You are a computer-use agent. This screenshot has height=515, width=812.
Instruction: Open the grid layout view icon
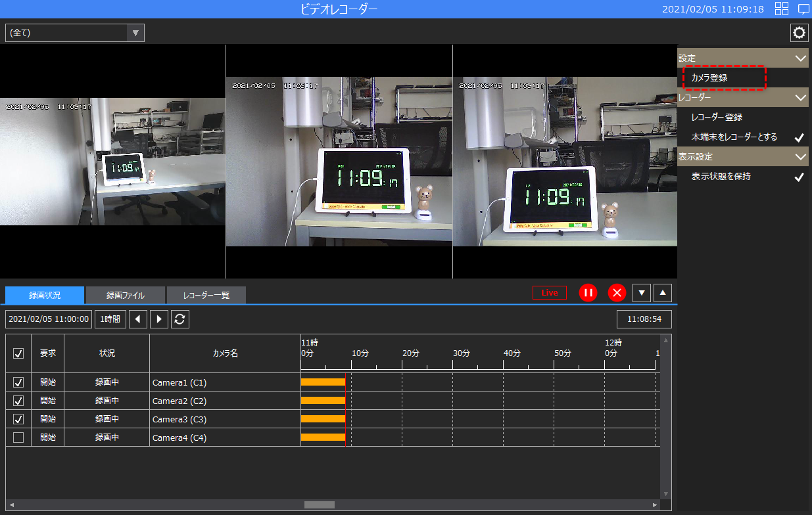click(x=781, y=9)
